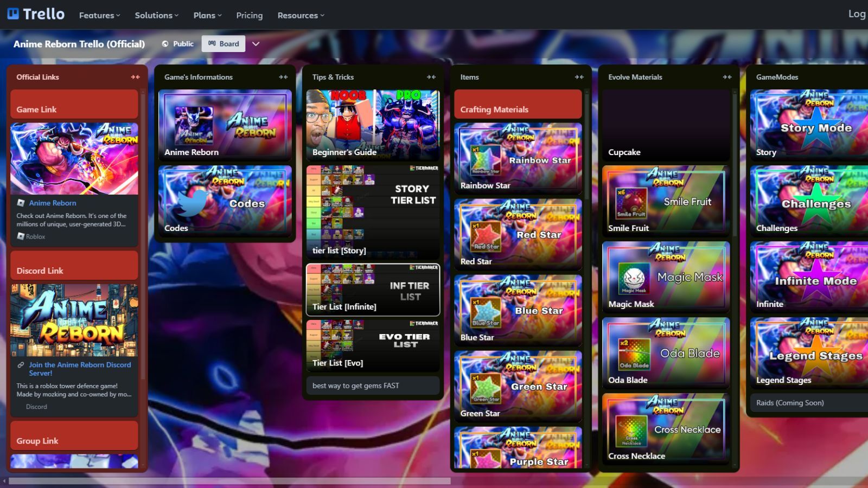
Task: Open the Legend Stages card
Action: (x=809, y=353)
